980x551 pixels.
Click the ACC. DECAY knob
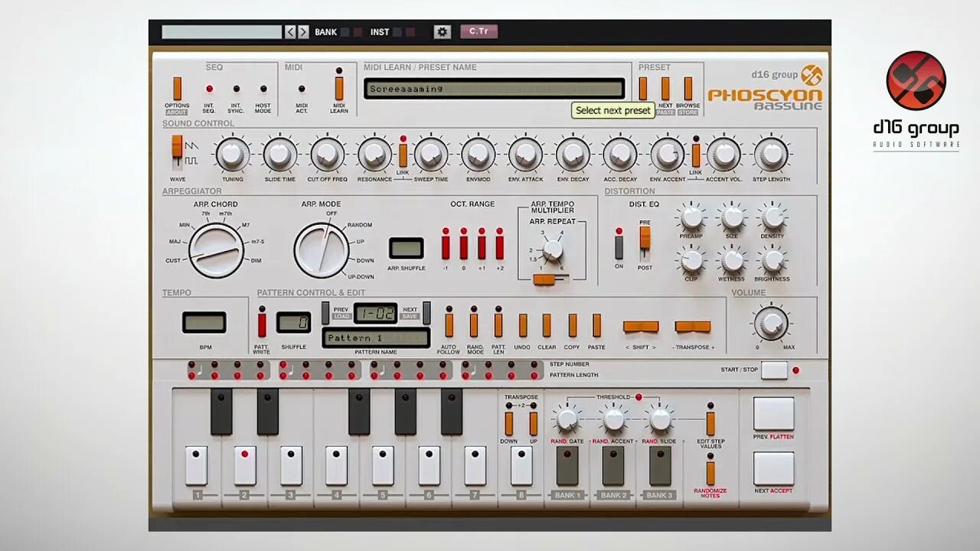(x=620, y=155)
